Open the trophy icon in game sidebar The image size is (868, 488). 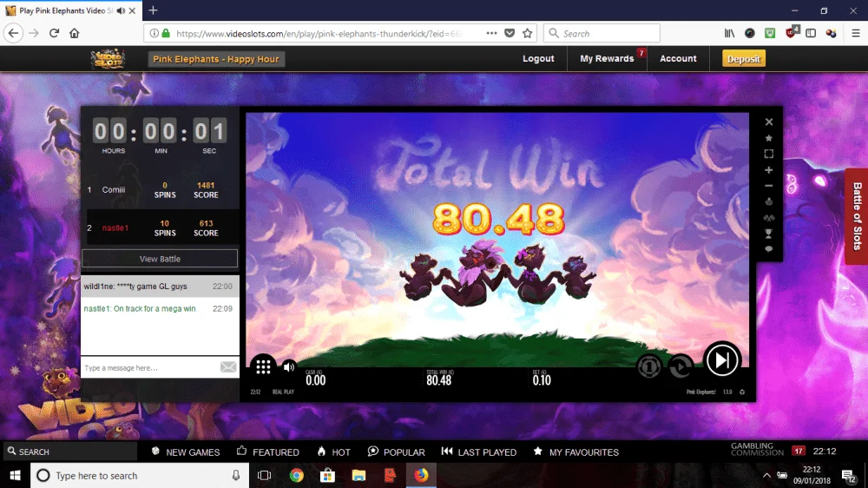[769, 234]
